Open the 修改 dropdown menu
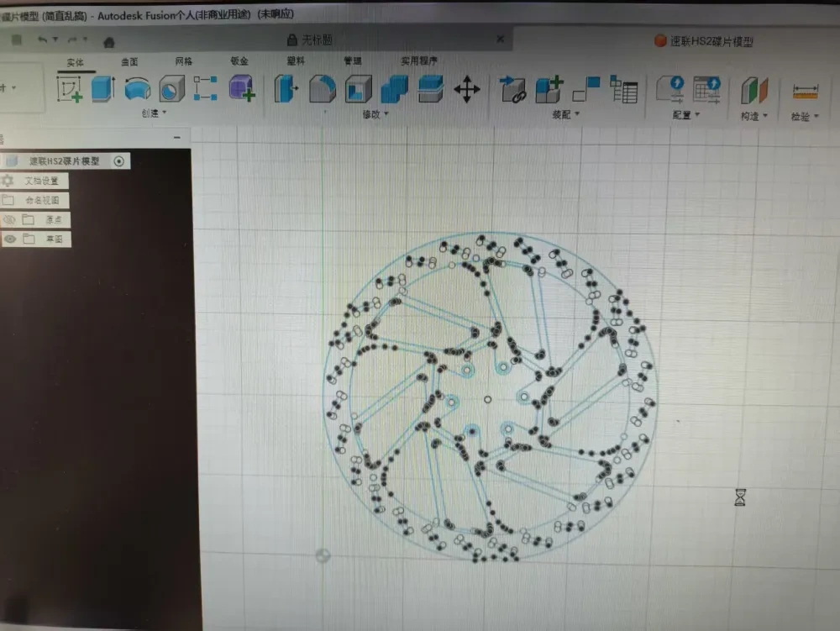Viewport: 840px width, 631px height. (375, 114)
